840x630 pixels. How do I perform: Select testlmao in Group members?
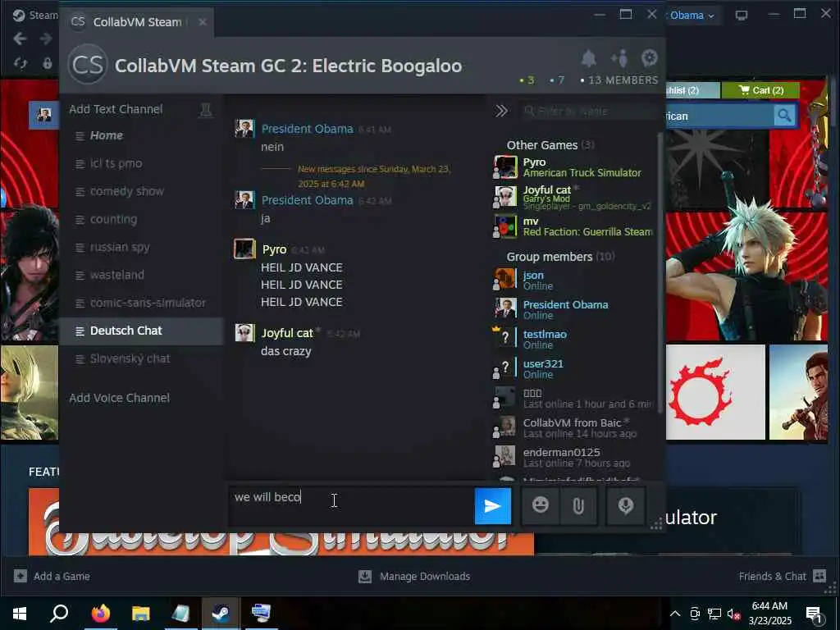(573, 339)
